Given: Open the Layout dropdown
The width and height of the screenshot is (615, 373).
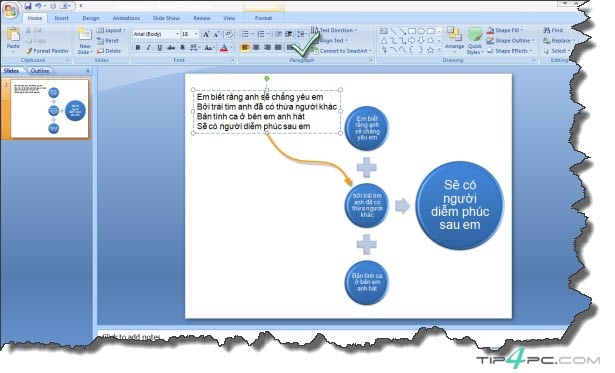Looking at the screenshot, I should click(x=111, y=30).
